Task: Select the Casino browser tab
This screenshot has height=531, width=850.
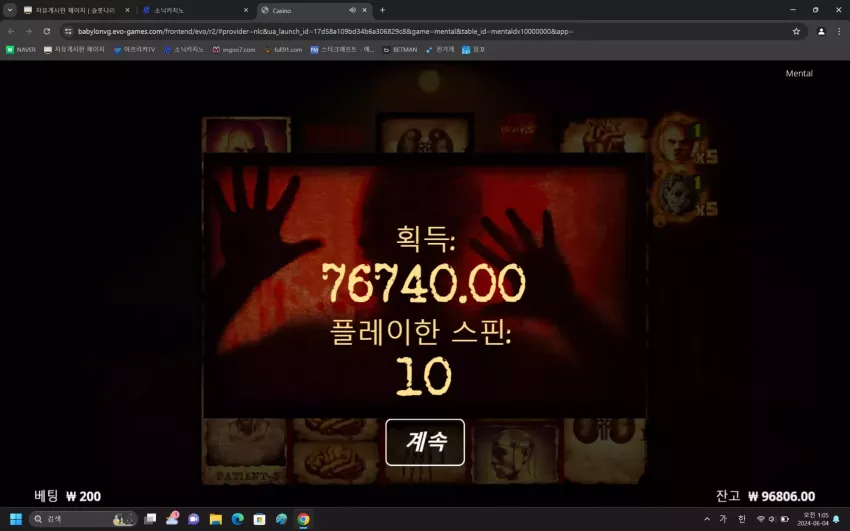Action: pos(314,10)
